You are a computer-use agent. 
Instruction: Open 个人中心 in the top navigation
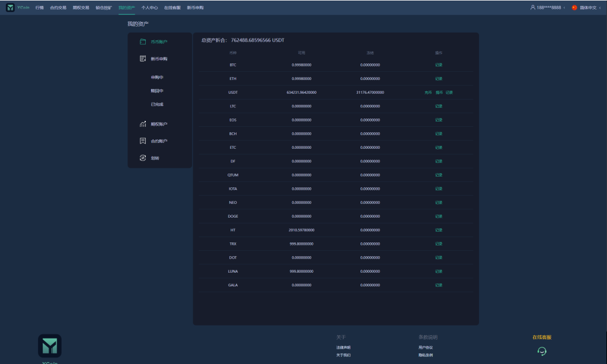click(149, 8)
